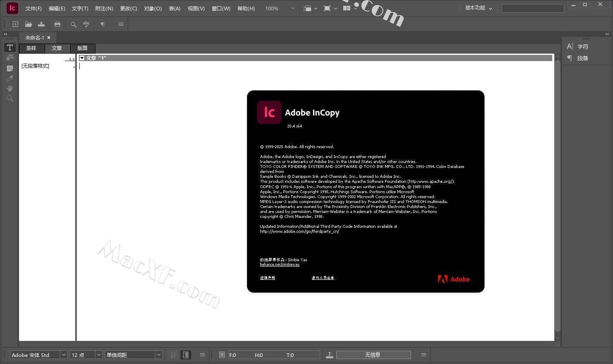This screenshot has height=364, width=613.
Task: Select the Zoom tool in the toolbox
Action: [x=10, y=98]
